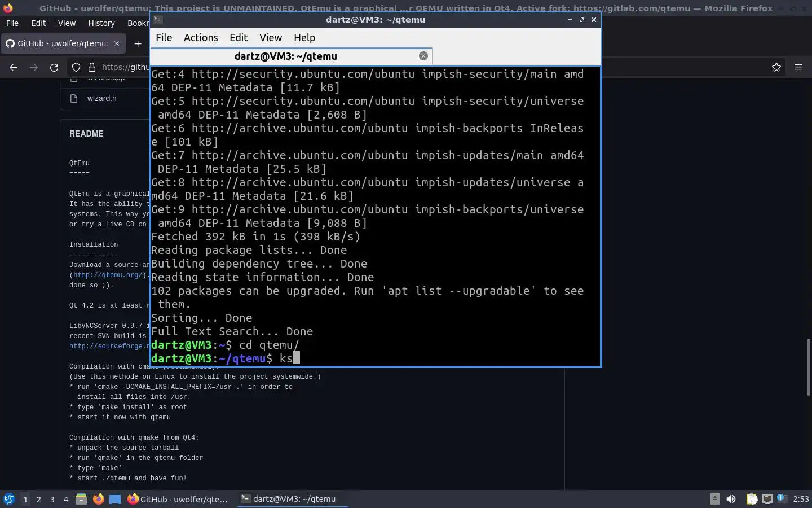Click the 'Installation' heading in README
This screenshot has height=508, width=812.
pos(94,244)
